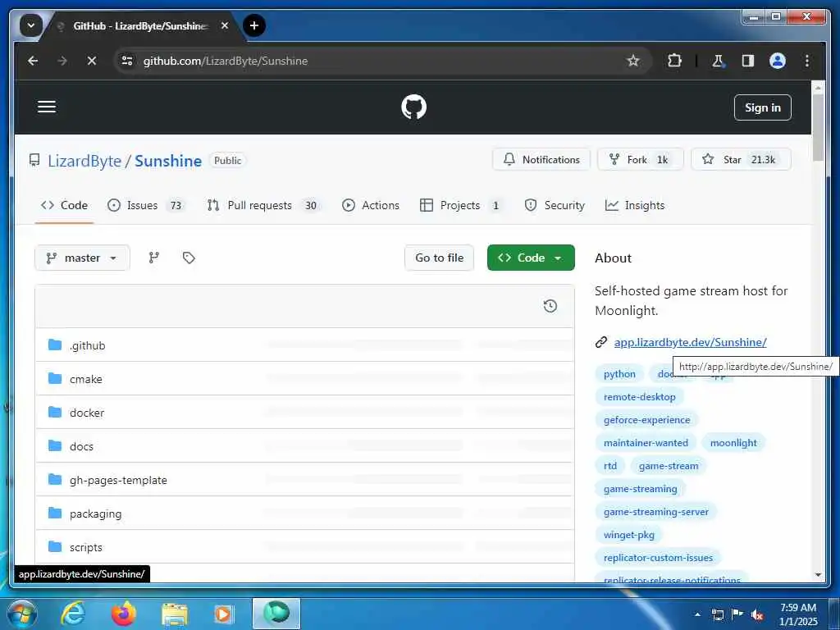This screenshot has width=840, height=630.
Task: Select the maintainer-wanted topic tag
Action: (646, 443)
